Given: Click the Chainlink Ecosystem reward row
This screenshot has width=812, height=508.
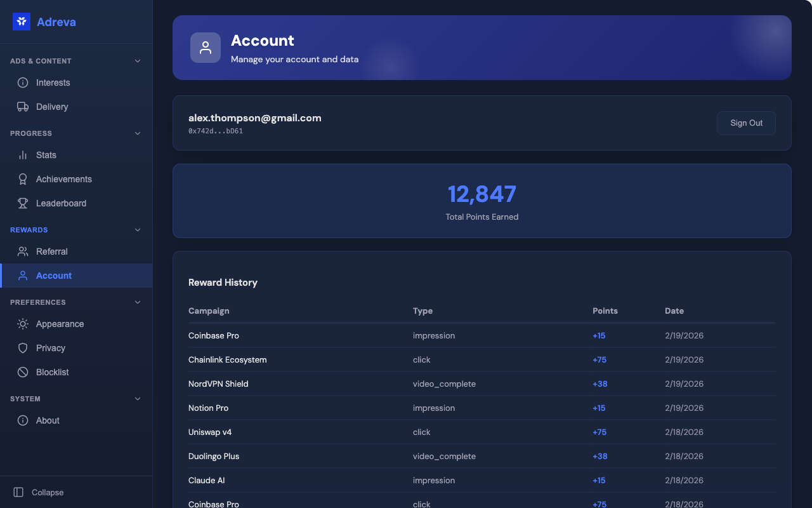Looking at the screenshot, I should 227,359.
